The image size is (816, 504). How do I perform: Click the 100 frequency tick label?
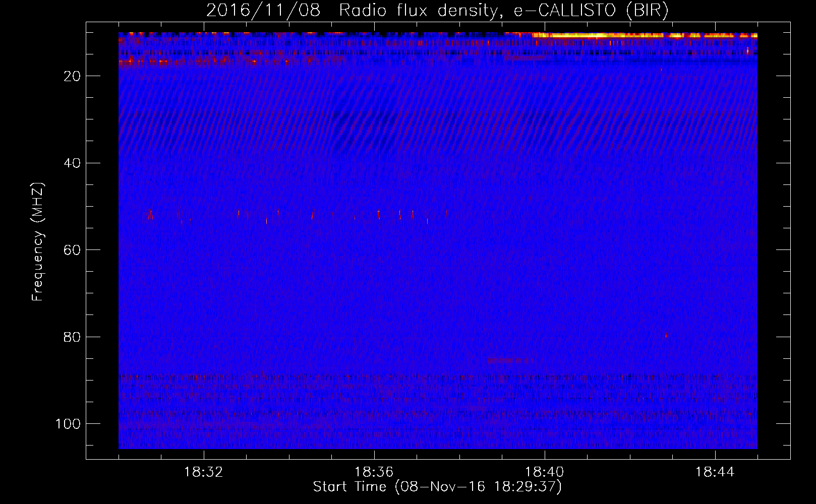(68, 424)
